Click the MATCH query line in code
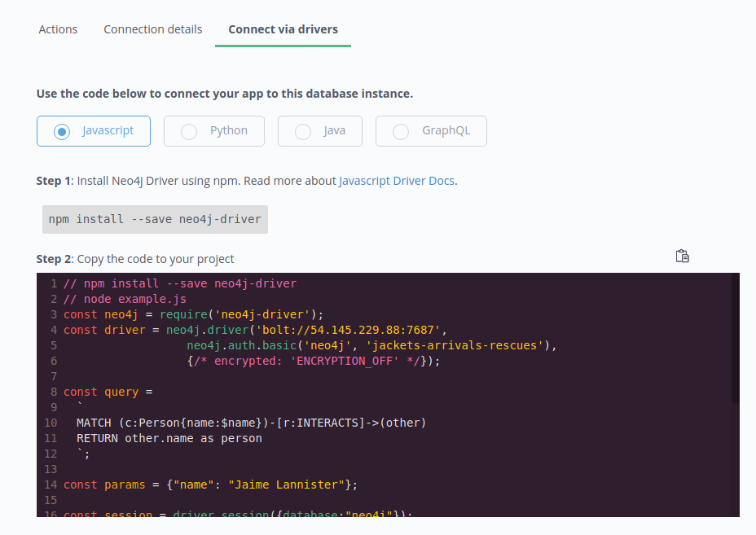756x535 pixels. click(251, 423)
